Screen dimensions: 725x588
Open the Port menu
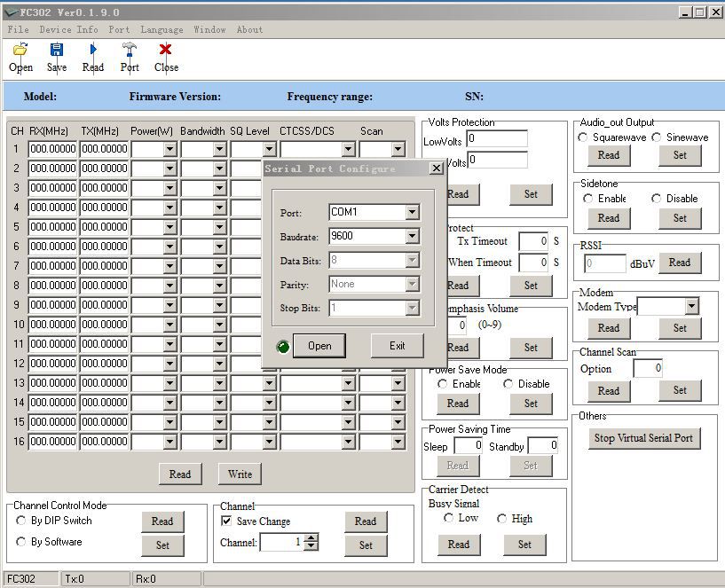coord(119,29)
